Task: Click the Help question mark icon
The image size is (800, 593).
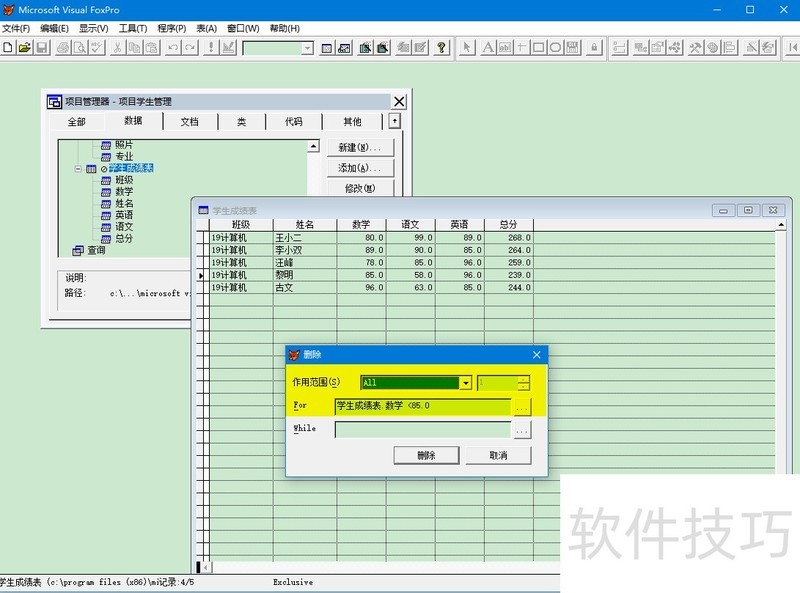Action: coord(442,48)
